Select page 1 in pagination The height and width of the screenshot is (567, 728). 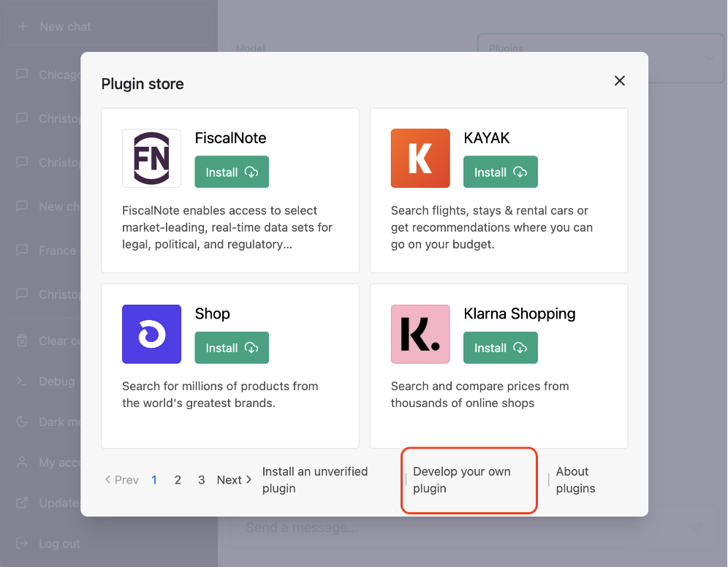click(x=154, y=480)
